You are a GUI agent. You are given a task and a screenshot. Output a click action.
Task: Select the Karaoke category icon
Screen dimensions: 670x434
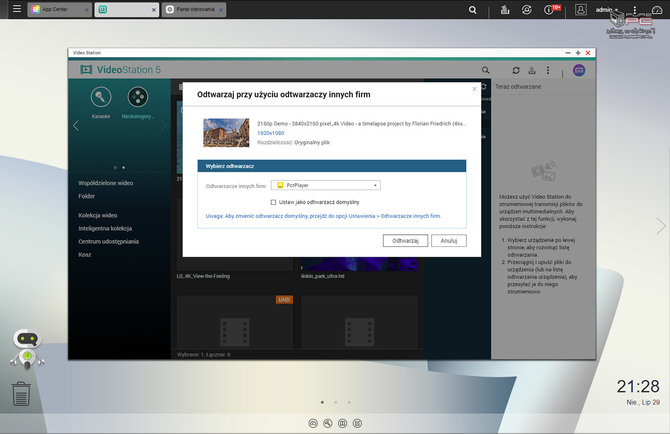point(101,97)
